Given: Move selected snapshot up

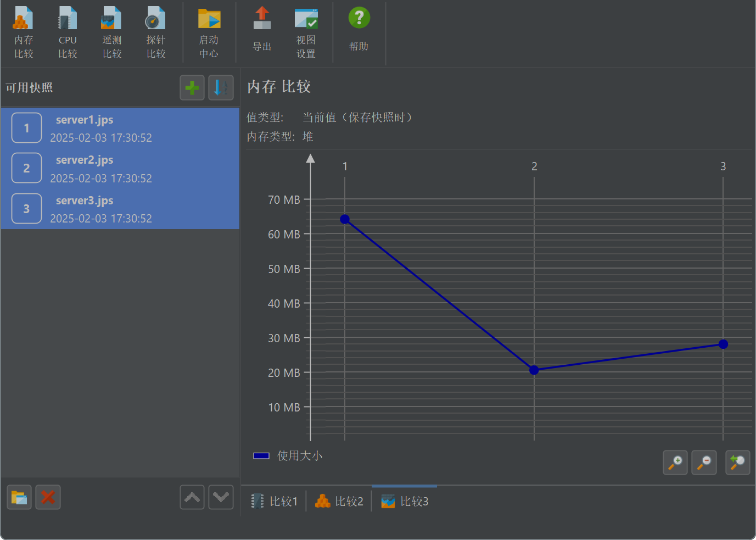Looking at the screenshot, I should coord(192,498).
